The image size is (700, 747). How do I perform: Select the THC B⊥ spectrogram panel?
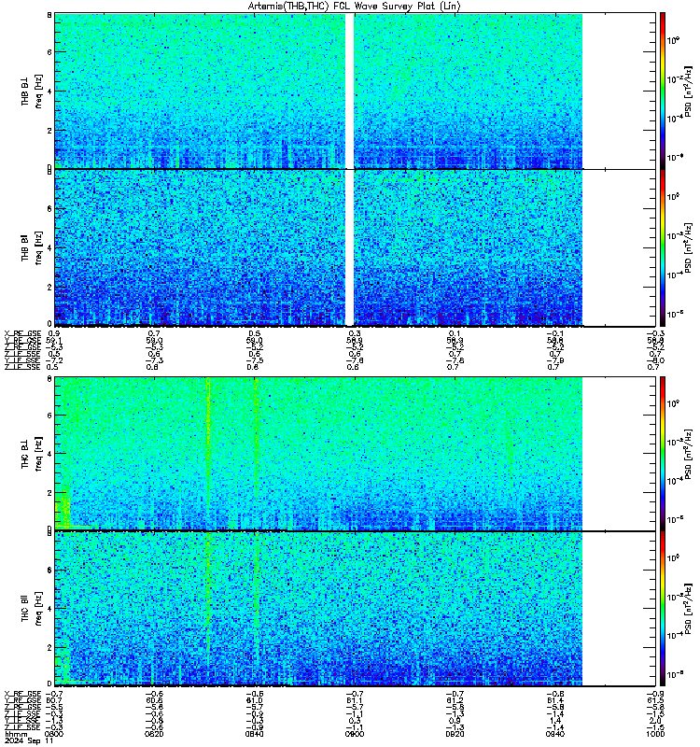click(x=356, y=453)
